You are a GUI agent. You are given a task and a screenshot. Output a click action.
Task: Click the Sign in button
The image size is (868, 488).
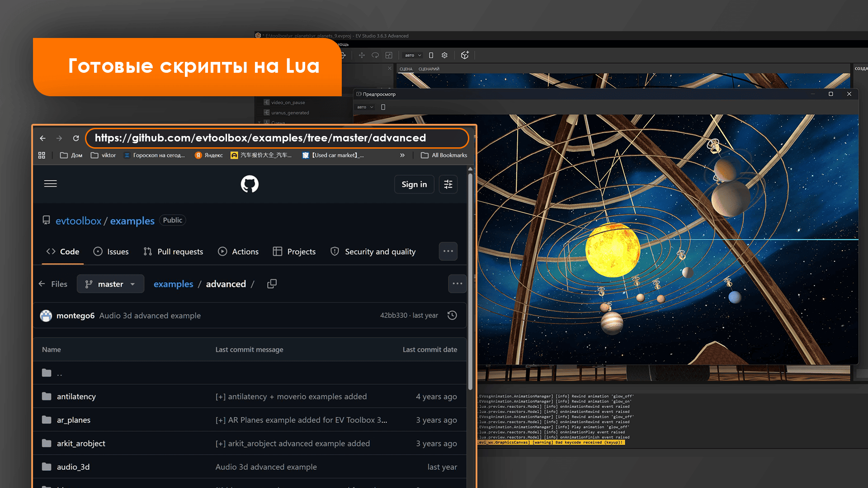click(x=414, y=184)
